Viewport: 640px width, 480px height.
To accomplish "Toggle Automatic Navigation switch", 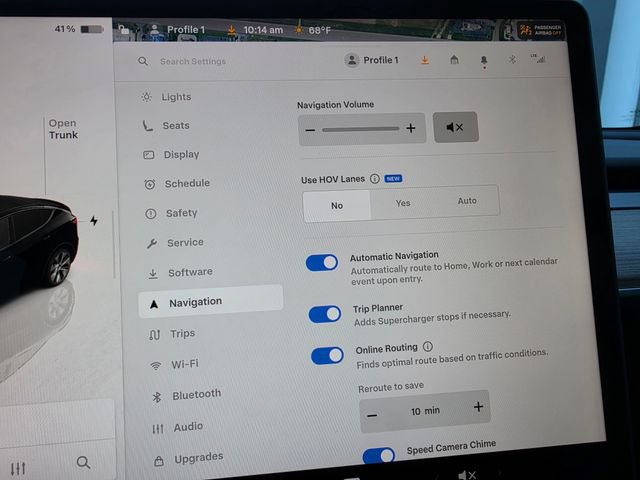I will (x=322, y=263).
